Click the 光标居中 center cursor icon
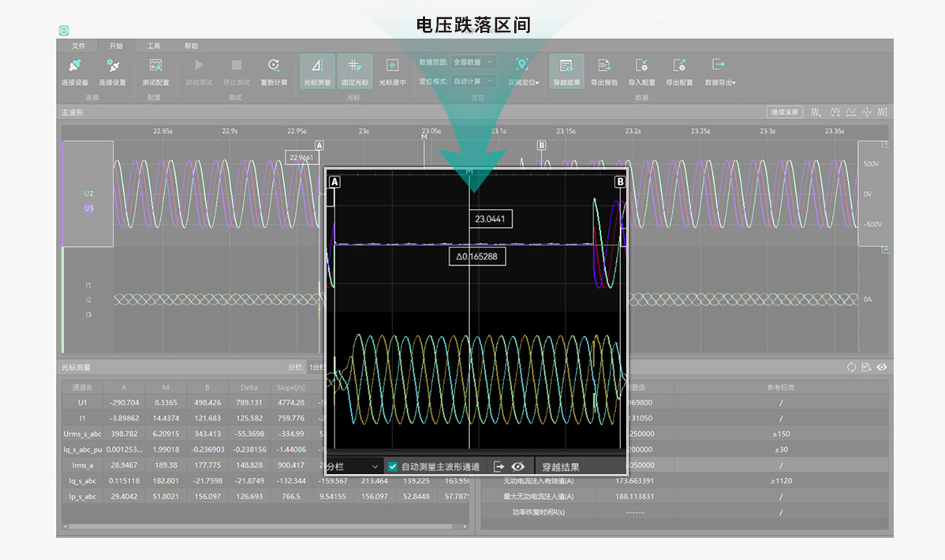The width and height of the screenshot is (945, 560). click(x=392, y=66)
